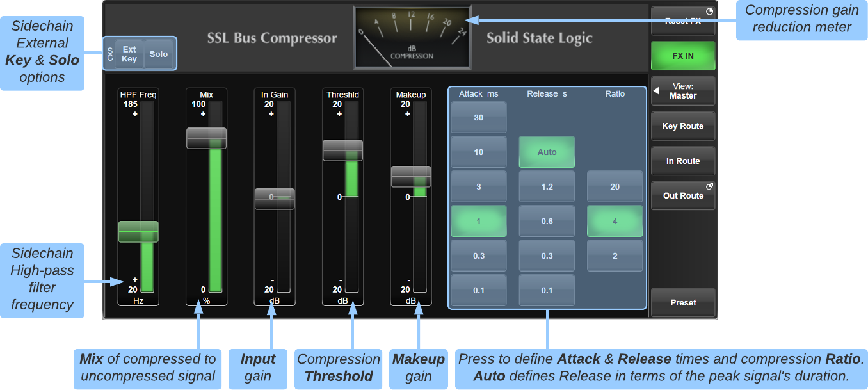
Task: Set Attack time to 10 ms
Action: (479, 152)
